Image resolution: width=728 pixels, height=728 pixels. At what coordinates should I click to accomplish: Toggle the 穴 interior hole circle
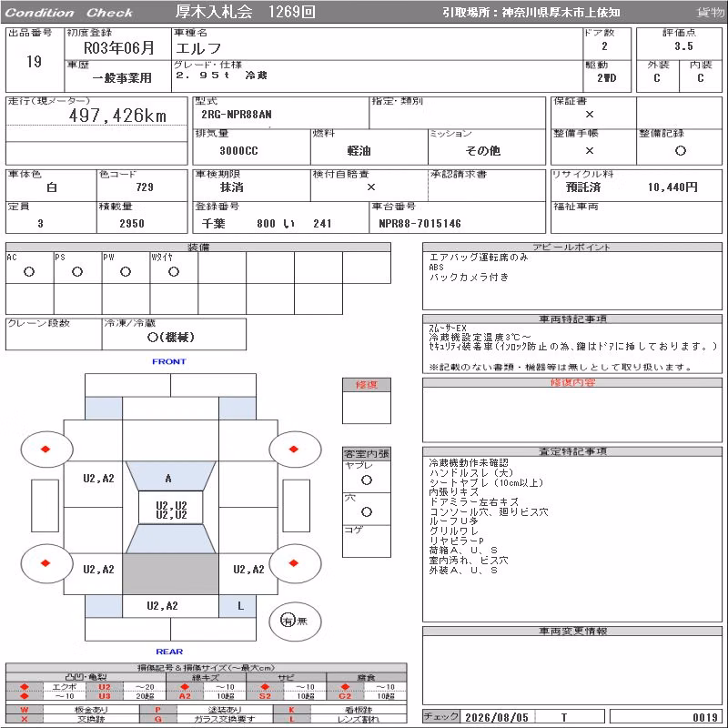(367, 512)
